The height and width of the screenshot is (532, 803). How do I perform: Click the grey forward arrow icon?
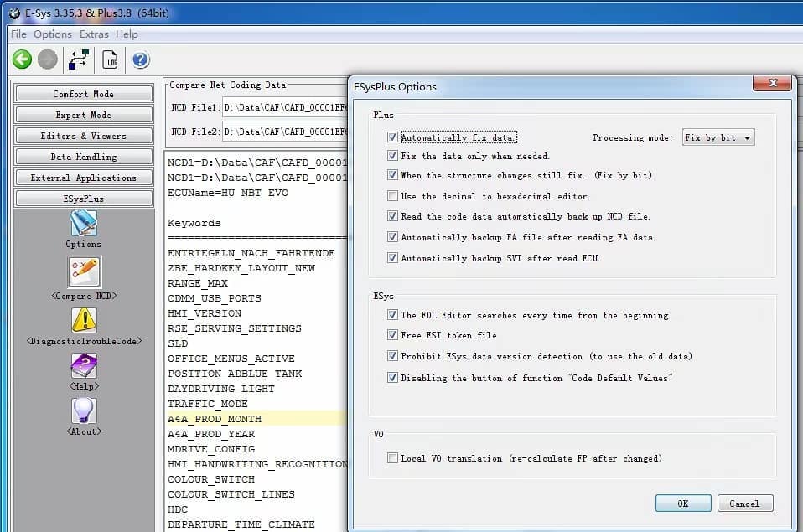click(x=48, y=59)
